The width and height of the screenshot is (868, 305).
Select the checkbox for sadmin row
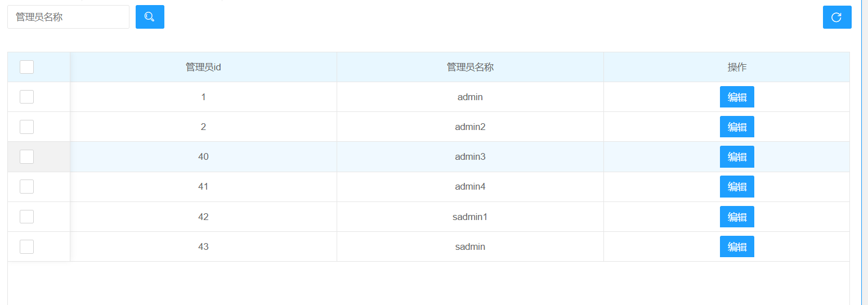coord(26,246)
